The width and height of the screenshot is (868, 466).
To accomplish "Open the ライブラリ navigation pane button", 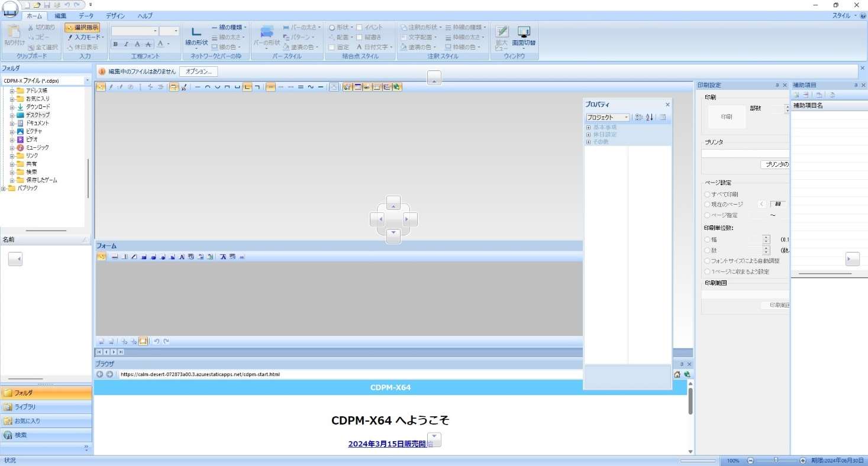I will pos(46,407).
